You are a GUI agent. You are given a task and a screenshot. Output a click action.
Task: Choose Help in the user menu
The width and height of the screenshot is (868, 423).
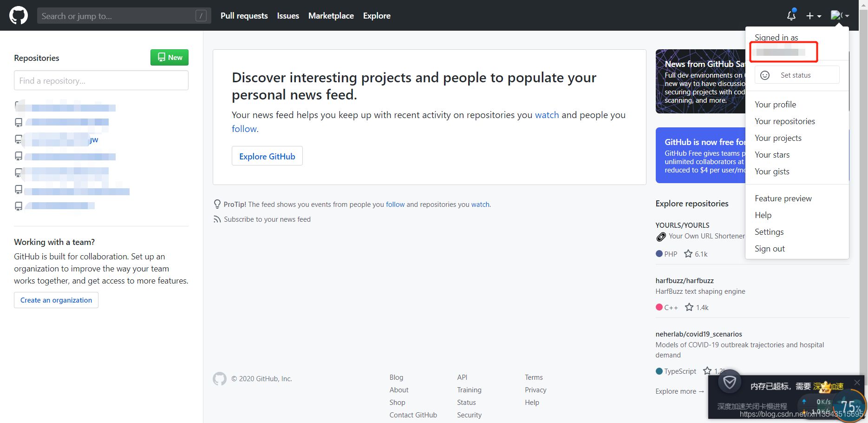click(x=763, y=215)
